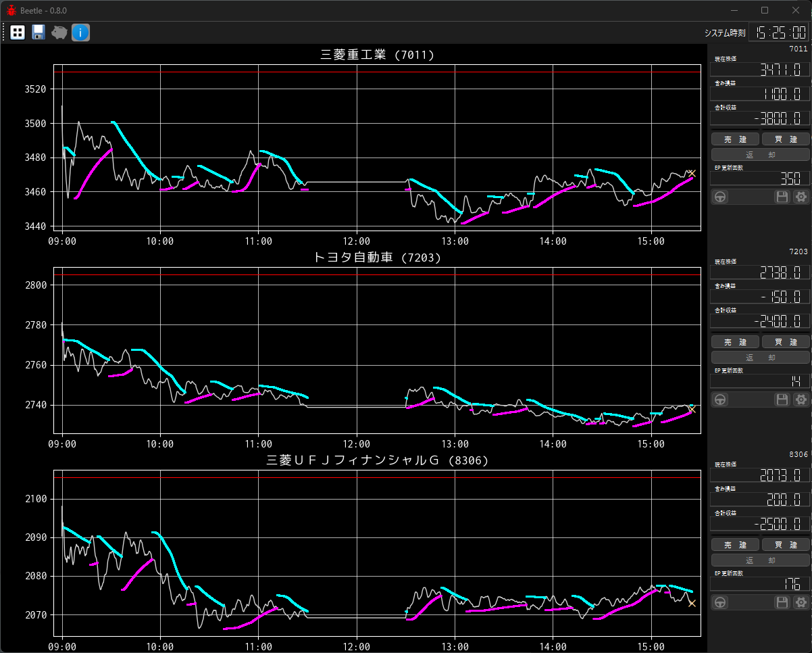The image size is (812, 653).
Task: Click the EP update count 350
Action: [x=760, y=178]
